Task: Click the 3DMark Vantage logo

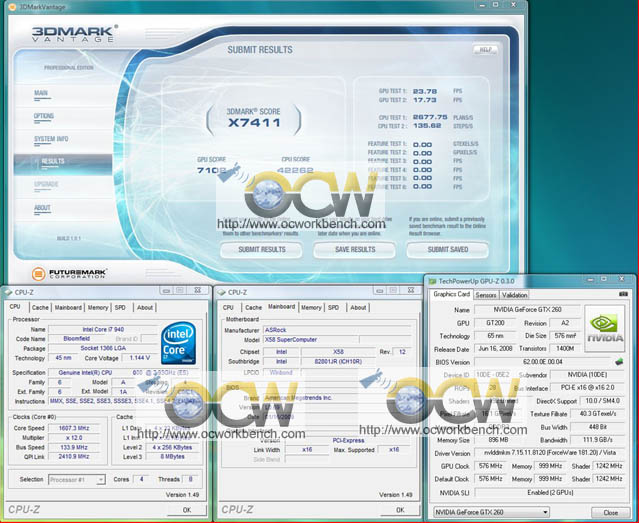Action: click(75, 33)
